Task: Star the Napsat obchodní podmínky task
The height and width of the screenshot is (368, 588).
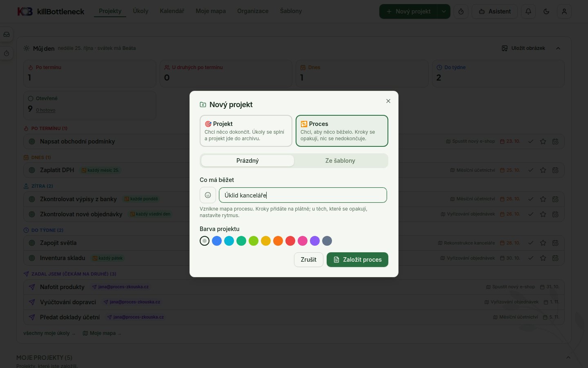Action: 543,141
